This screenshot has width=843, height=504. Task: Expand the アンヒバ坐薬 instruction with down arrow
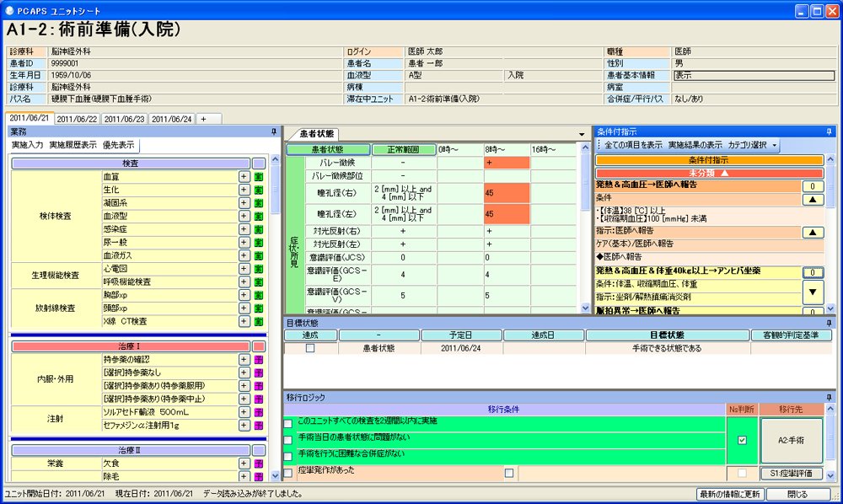[813, 292]
